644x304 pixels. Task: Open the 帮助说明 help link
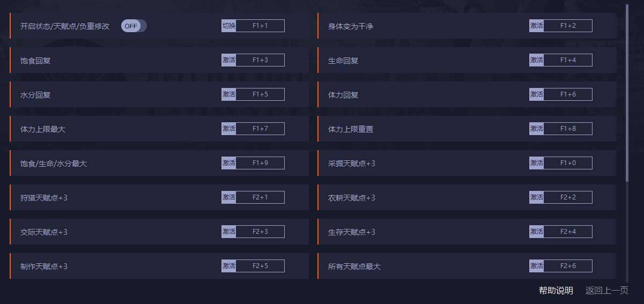(556, 291)
